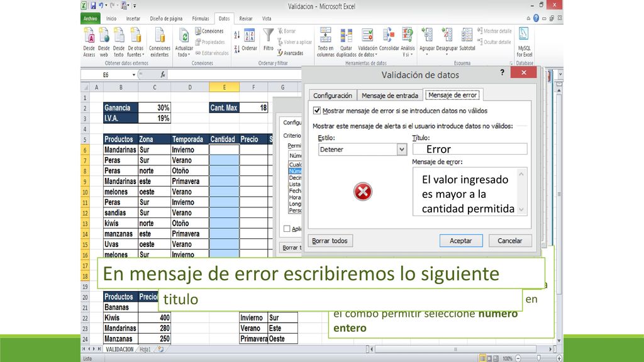This screenshot has width=644, height=362.
Task: Click Avanzadas filter option
Action: coord(291,53)
